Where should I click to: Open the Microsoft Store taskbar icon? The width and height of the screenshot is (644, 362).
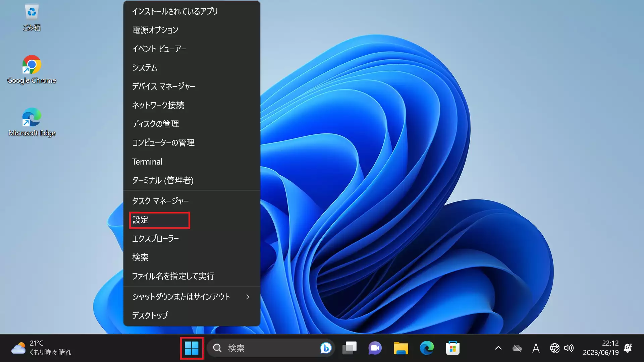click(x=452, y=348)
